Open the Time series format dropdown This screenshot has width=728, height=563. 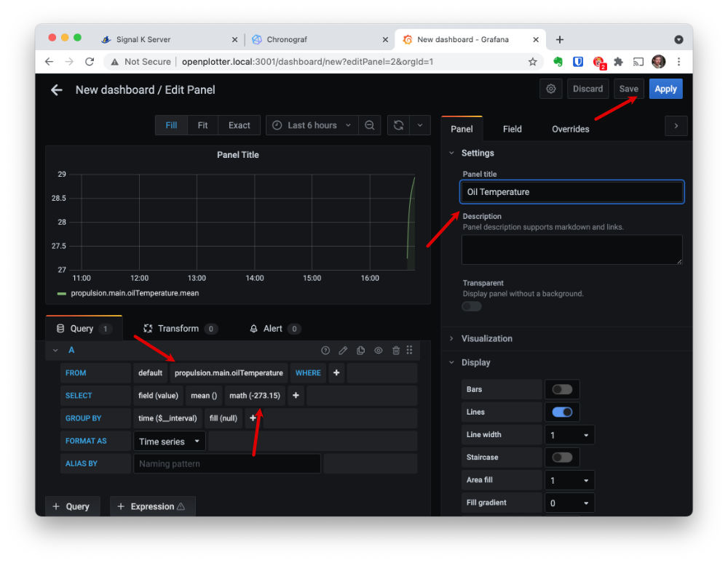pos(169,442)
